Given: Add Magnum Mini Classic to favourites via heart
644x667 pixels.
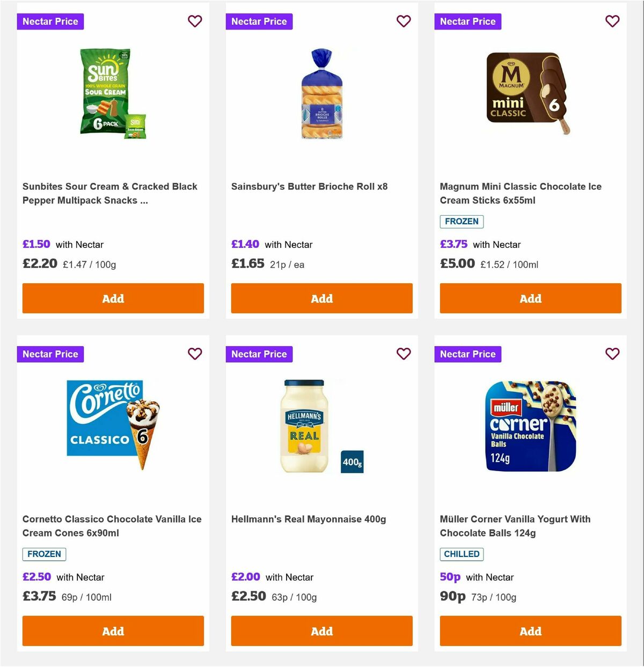Looking at the screenshot, I should (x=612, y=21).
